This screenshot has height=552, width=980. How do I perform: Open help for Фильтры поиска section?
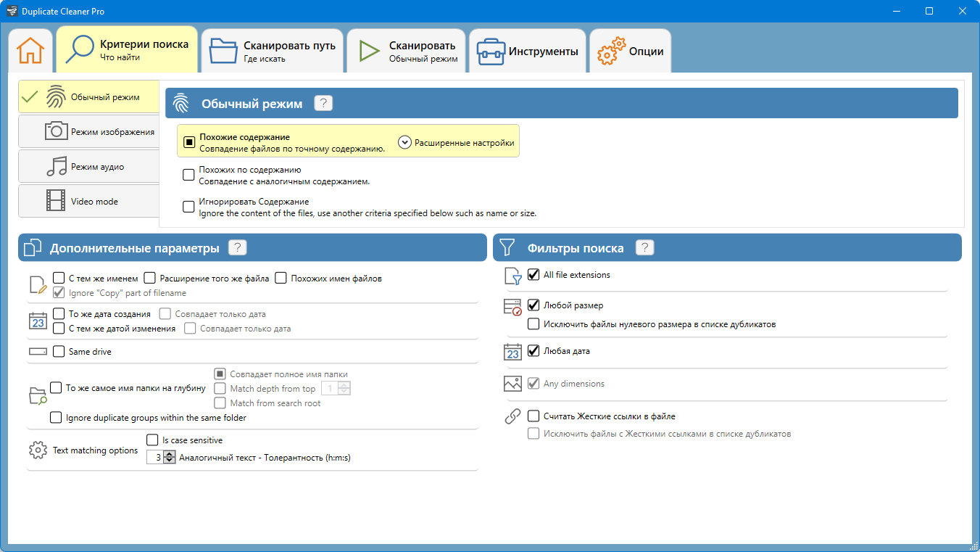click(x=644, y=247)
